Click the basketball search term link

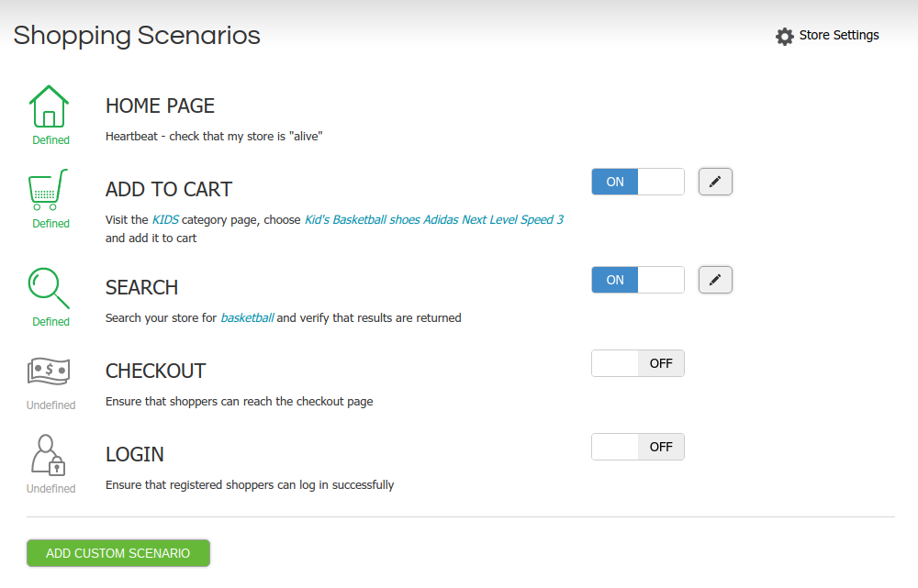click(x=247, y=318)
